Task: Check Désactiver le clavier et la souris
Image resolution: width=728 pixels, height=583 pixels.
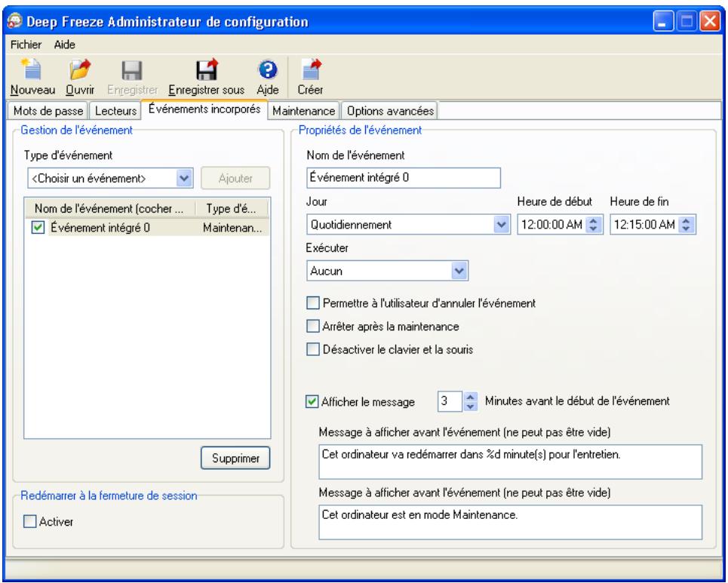Action: [x=313, y=349]
